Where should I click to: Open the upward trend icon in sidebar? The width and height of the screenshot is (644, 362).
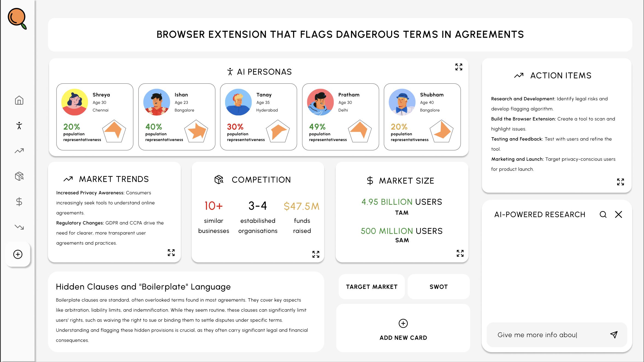pyautogui.click(x=19, y=151)
